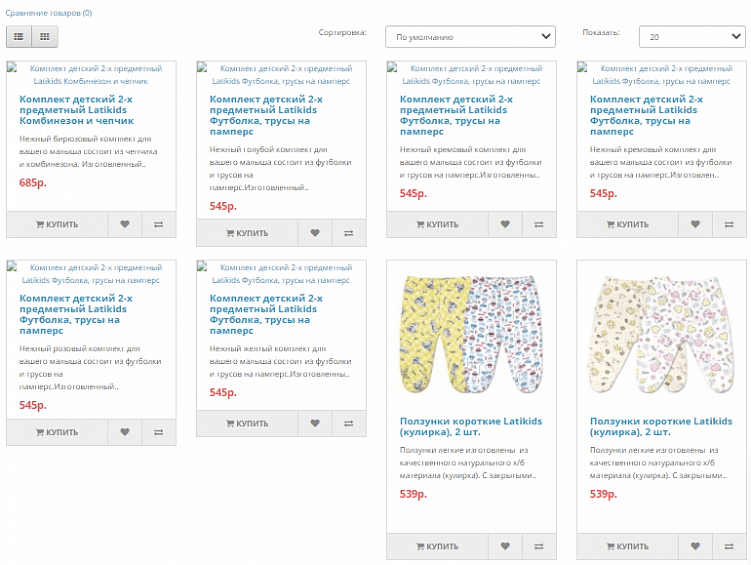751x565 pixels.
Task: Open last Ползунки короткие Latikids title link
Action: [660, 426]
